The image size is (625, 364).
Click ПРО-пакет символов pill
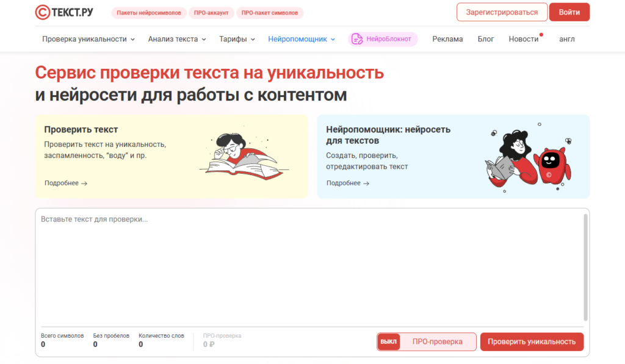(x=270, y=13)
